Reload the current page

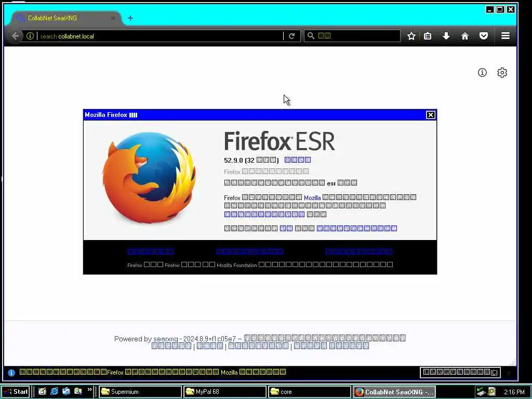pos(292,36)
